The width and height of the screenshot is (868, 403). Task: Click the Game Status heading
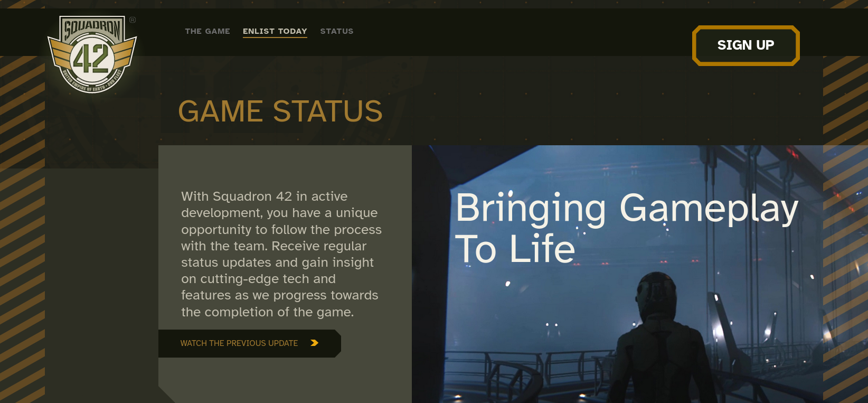280,111
